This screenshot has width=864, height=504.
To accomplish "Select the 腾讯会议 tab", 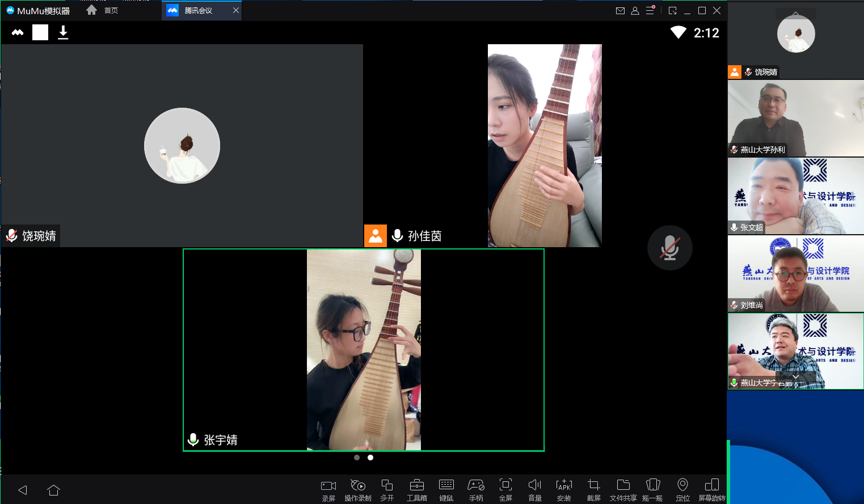I will pyautogui.click(x=197, y=11).
